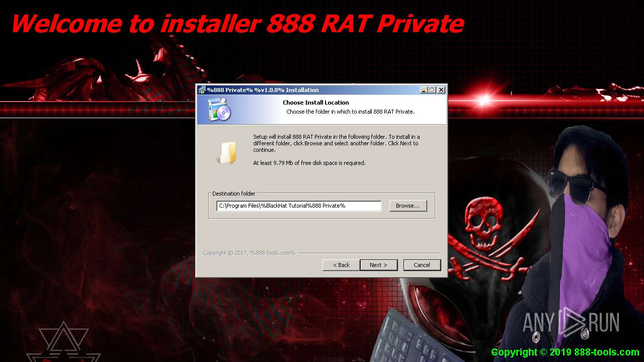
Task: Minimize the installer window
Action: click(x=424, y=90)
